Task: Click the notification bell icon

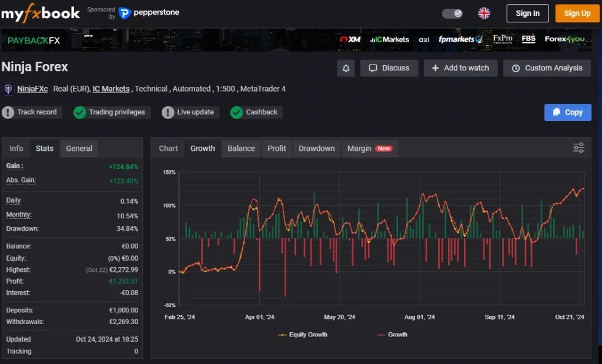Action: pos(346,68)
